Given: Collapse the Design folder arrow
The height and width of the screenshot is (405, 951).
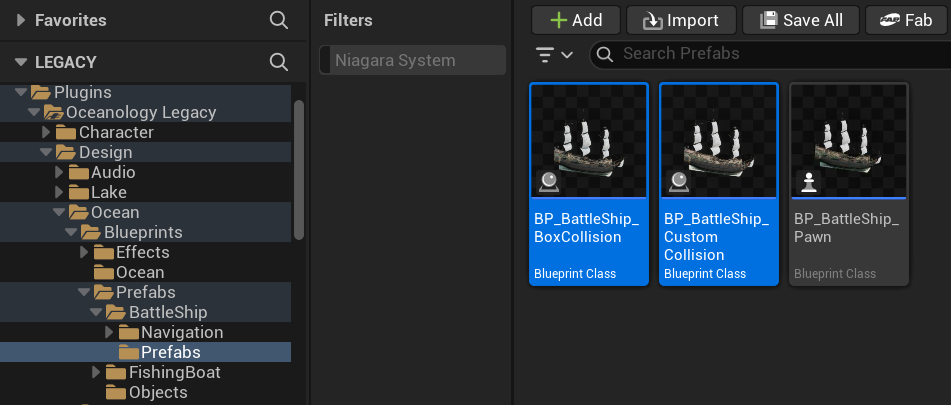Looking at the screenshot, I should (46, 152).
